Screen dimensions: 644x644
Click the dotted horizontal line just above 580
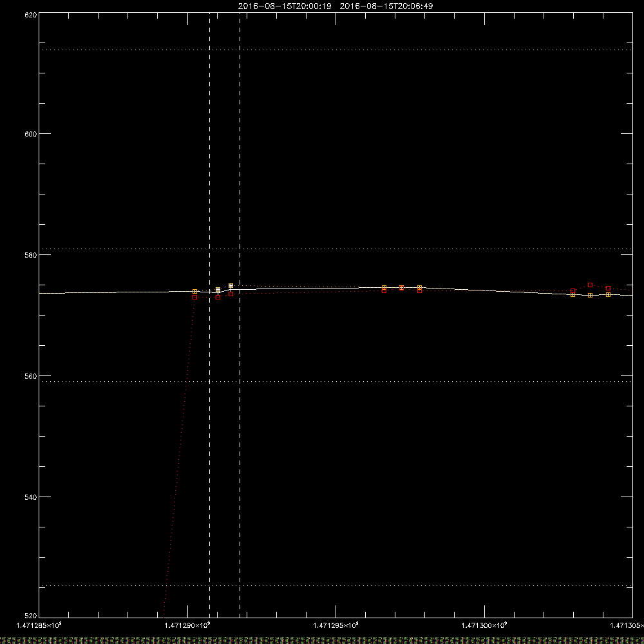pyautogui.click(x=335, y=249)
